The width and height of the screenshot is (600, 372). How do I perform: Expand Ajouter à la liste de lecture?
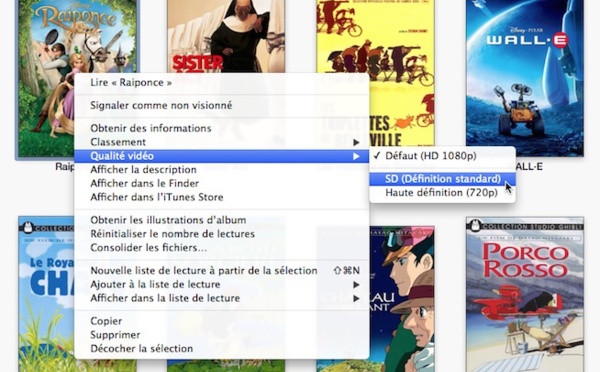point(222,284)
